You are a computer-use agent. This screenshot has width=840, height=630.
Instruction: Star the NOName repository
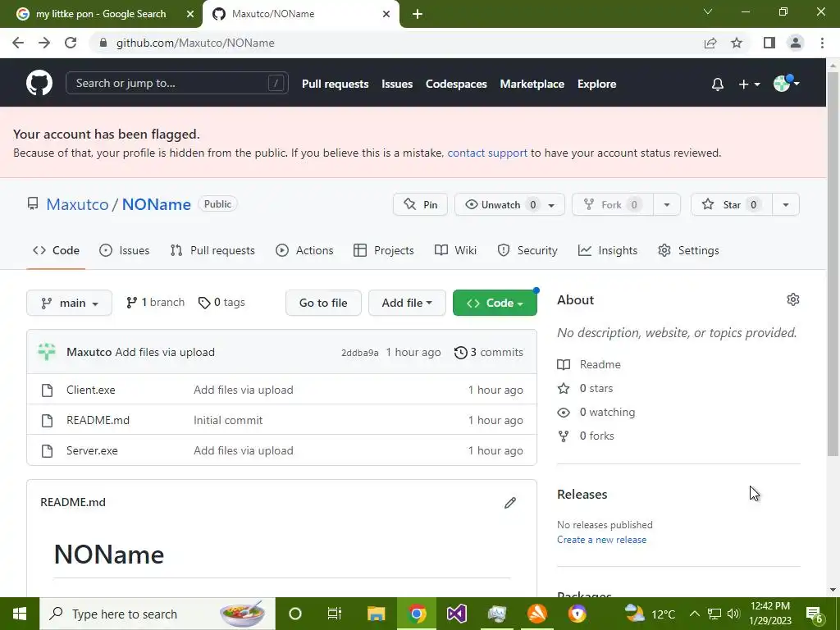pyautogui.click(x=731, y=204)
